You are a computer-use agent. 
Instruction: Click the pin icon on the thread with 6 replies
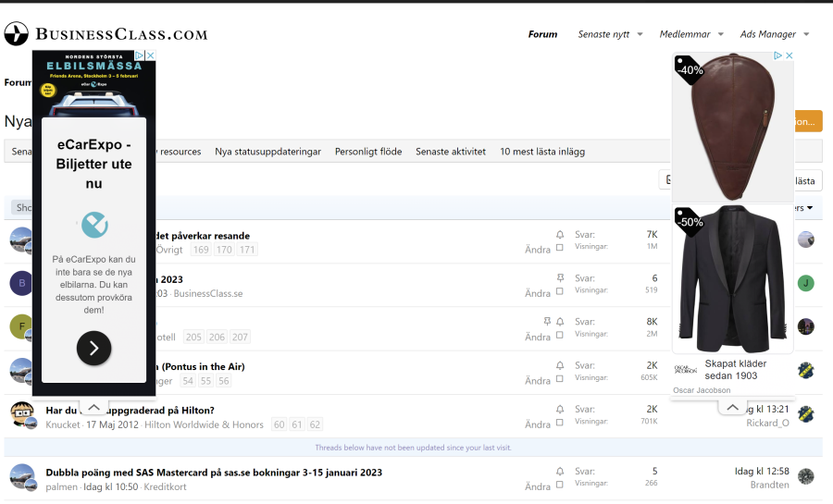point(560,277)
